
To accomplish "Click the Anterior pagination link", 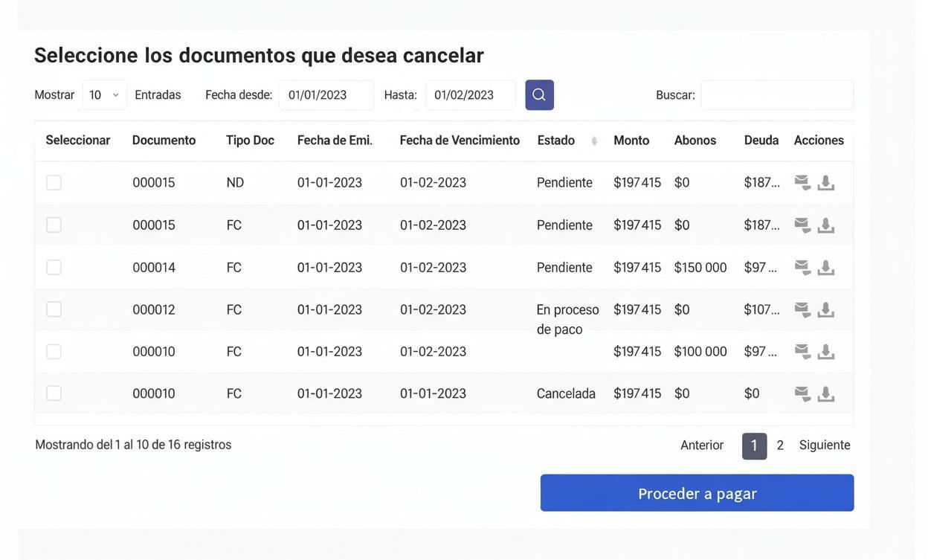I will click(x=702, y=445).
